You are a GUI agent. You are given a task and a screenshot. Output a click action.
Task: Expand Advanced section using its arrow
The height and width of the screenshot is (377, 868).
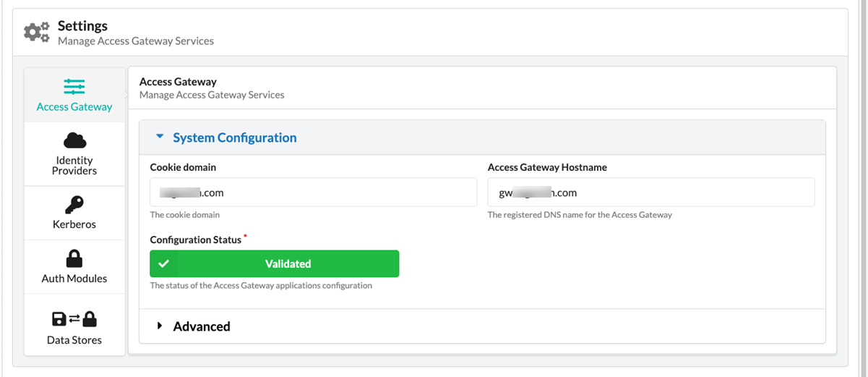(x=160, y=326)
